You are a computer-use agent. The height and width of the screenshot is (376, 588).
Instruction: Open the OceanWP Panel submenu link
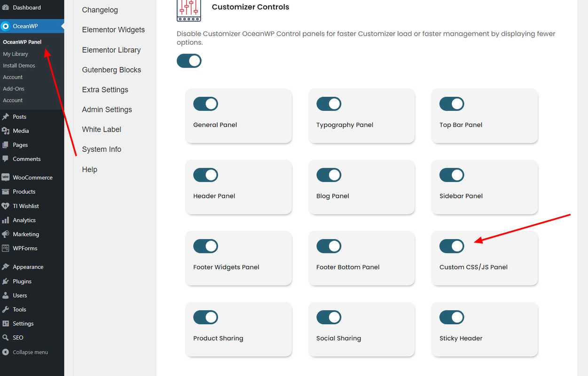point(22,42)
